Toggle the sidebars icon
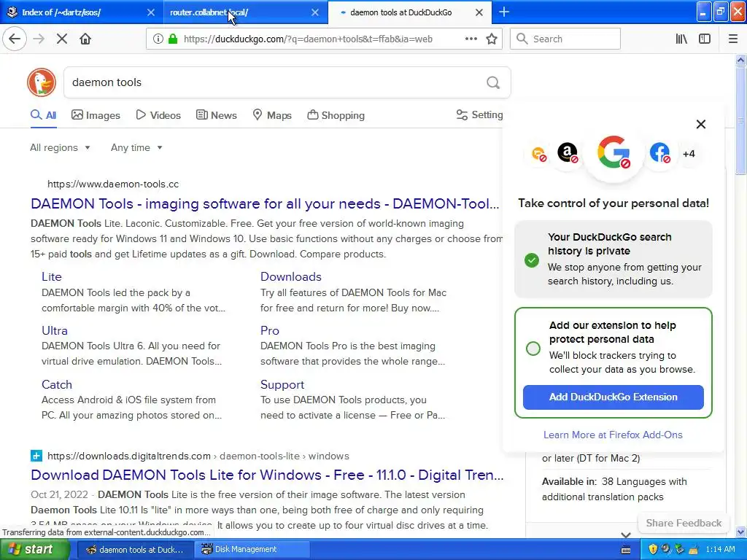Image resolution: width=747 pixels, height=560 pixels. (x=705, y=39)
